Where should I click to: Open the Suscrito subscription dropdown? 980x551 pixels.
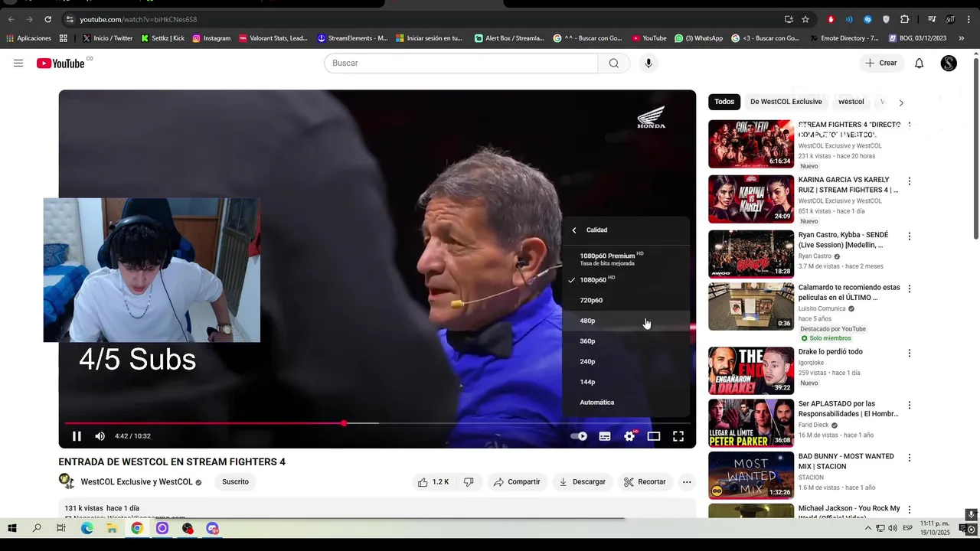[235, 482]
